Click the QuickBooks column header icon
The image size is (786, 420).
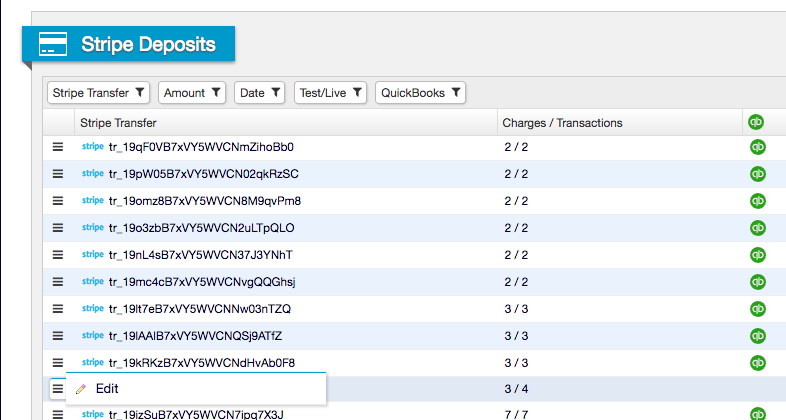[756, 122]
